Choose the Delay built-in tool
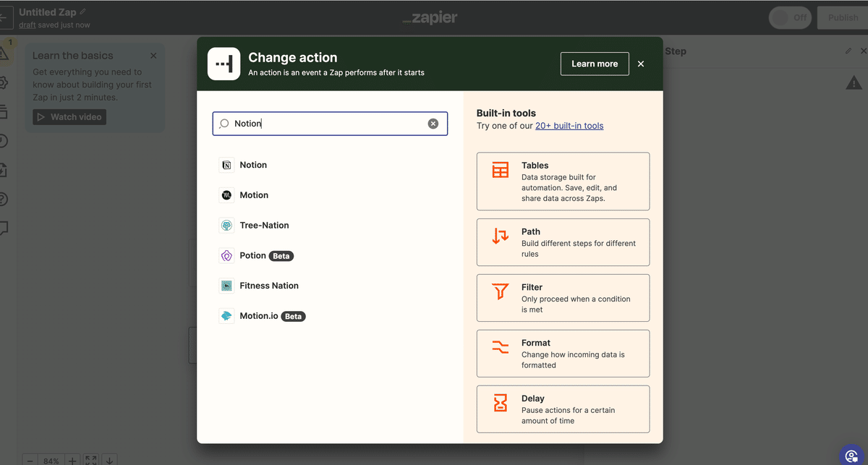This screenshot has width=868, height=465. pos(563,409)
